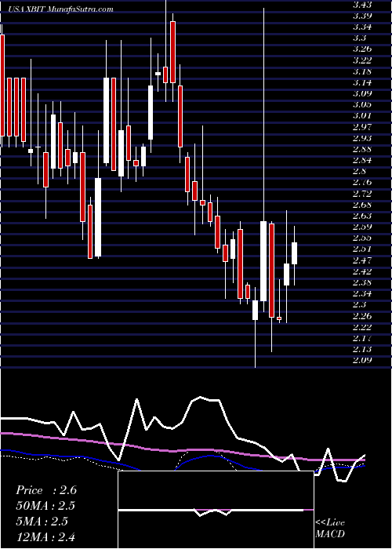
Task: Click the 2.38 price axis label
Action: click(x=362, y=282)
